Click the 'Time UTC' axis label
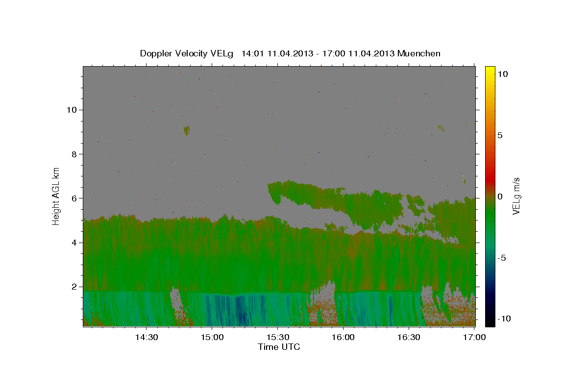This screenshot has height=392, width=588. [279, 347]
